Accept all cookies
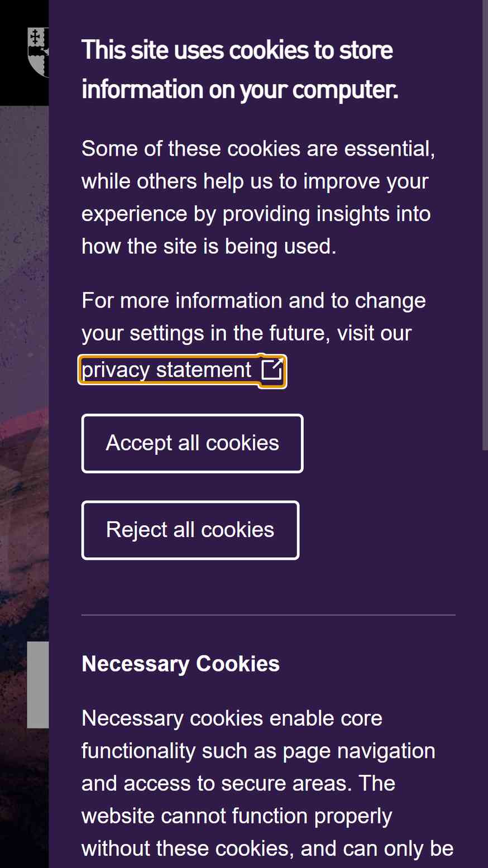The width and height of the screenshot is (488, 868). click(x=192, y=443)
